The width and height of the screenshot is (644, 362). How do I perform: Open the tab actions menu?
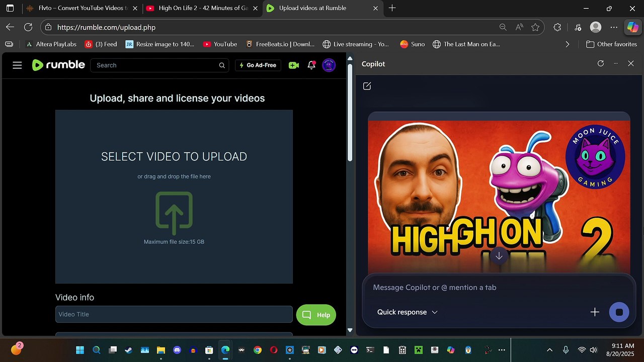[x=10, y=8]
